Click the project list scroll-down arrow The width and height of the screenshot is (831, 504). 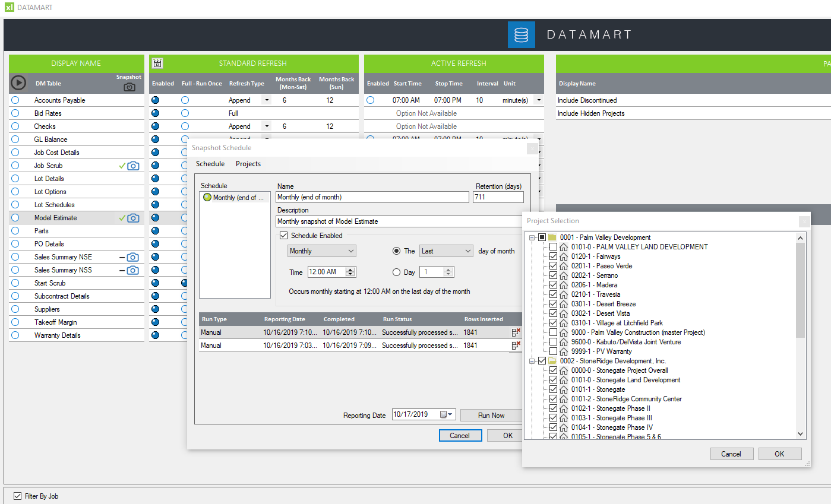point(800,434)
